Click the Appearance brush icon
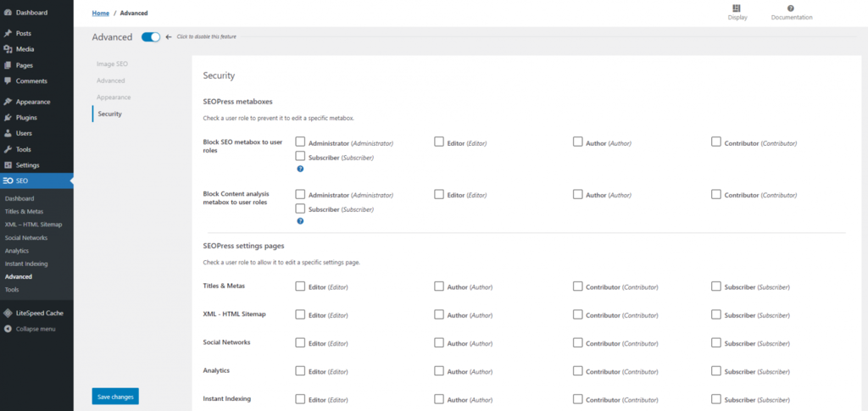The width and height of the screenshot is (868, 411). point(8,102)
